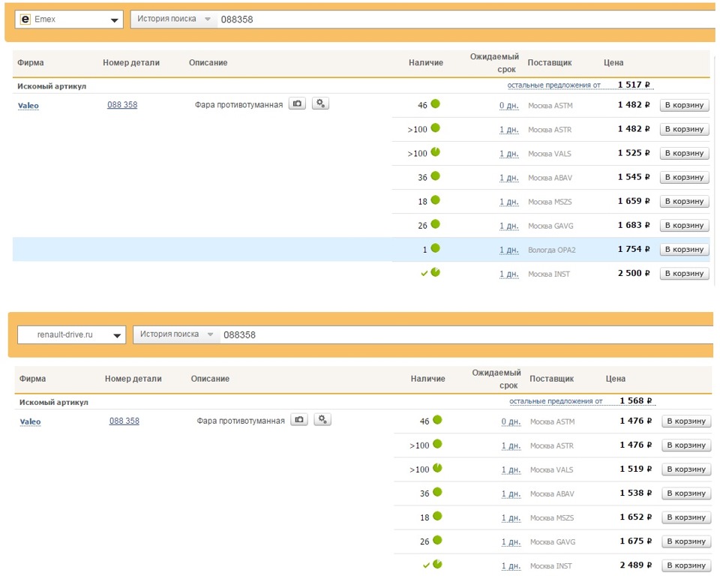Show остальные предложения от 1 517 ₽
This screenshot has width=720, height=588.
[554, 85]
